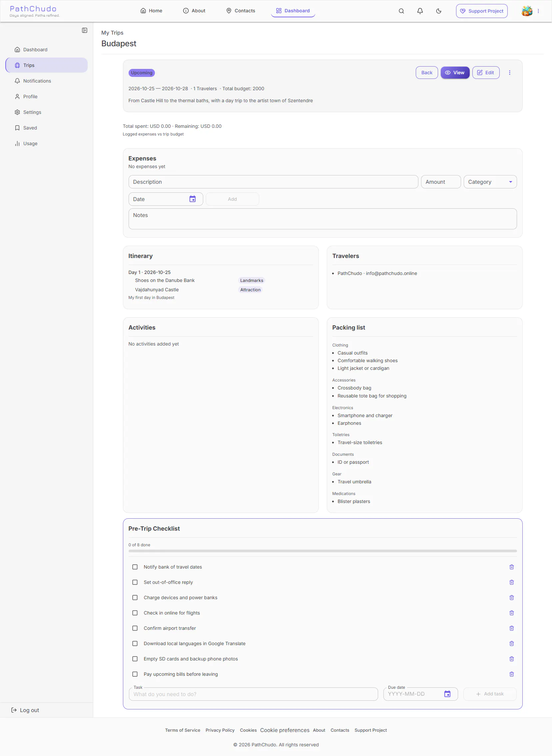The width and height of the screenshot is (552, 756).
Task: Delete Empty SD cards task
Action: (x=512, y=659)
